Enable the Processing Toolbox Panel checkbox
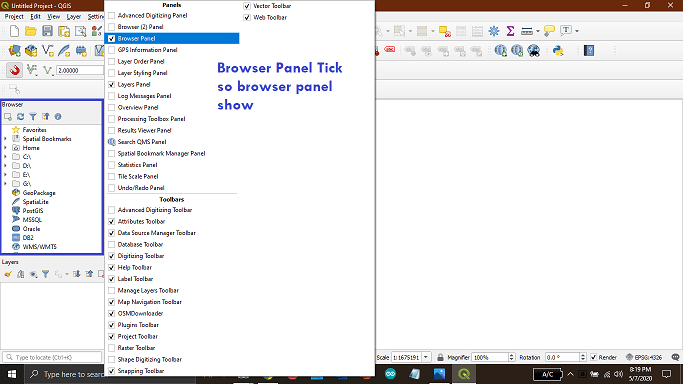Image resolution: width=683 pixels, height=384 pixels. pyautogui.click(x=112, y=119)
